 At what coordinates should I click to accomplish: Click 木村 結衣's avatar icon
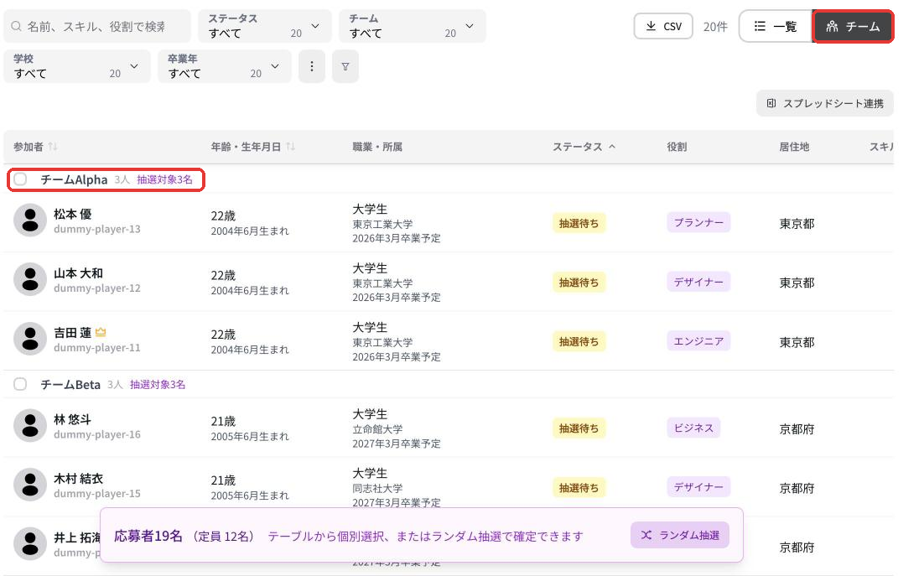coord(30,485)
